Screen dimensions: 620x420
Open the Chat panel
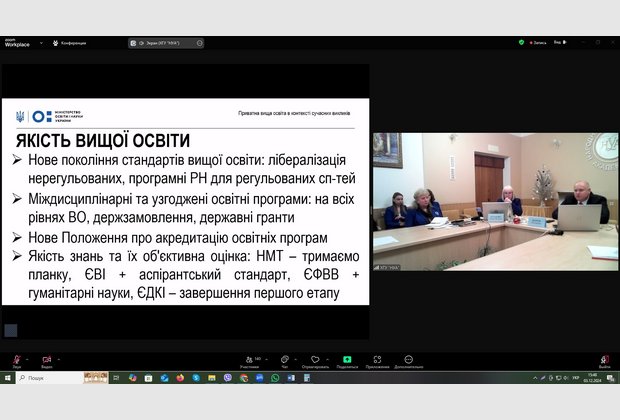pyautogui.click(x=284, y=361)
